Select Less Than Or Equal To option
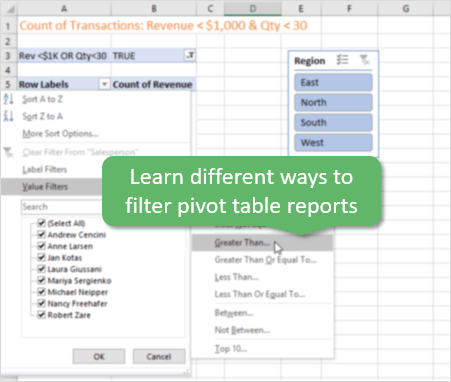The image size is (451, 382). pos(262,294)
